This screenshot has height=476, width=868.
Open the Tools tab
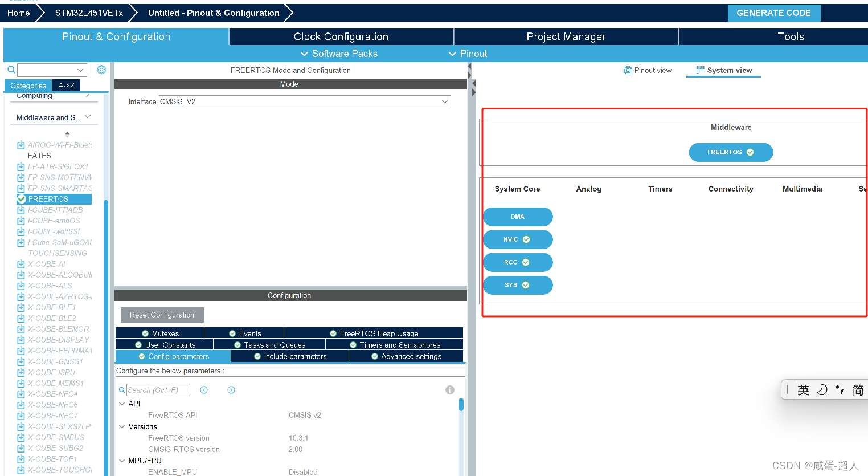(791, 36)
